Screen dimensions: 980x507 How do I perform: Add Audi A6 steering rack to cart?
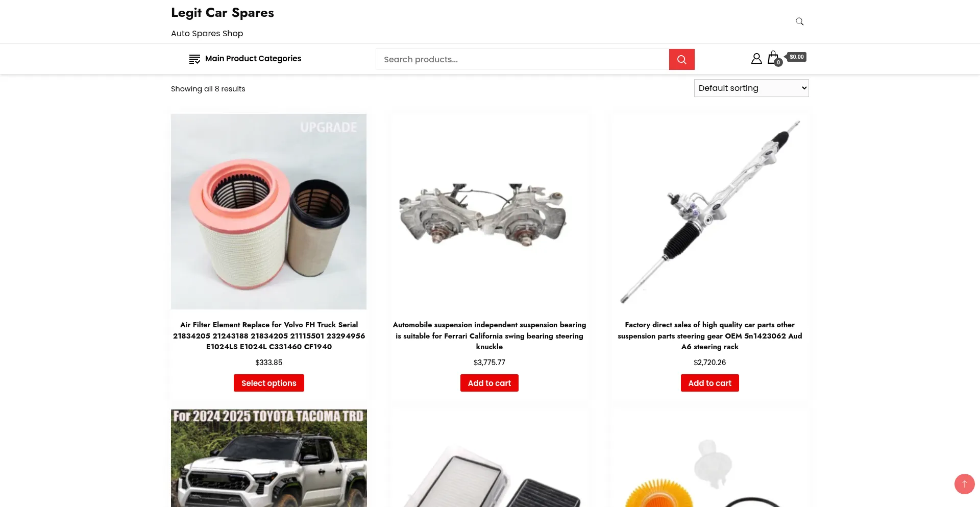pos(710,383)
